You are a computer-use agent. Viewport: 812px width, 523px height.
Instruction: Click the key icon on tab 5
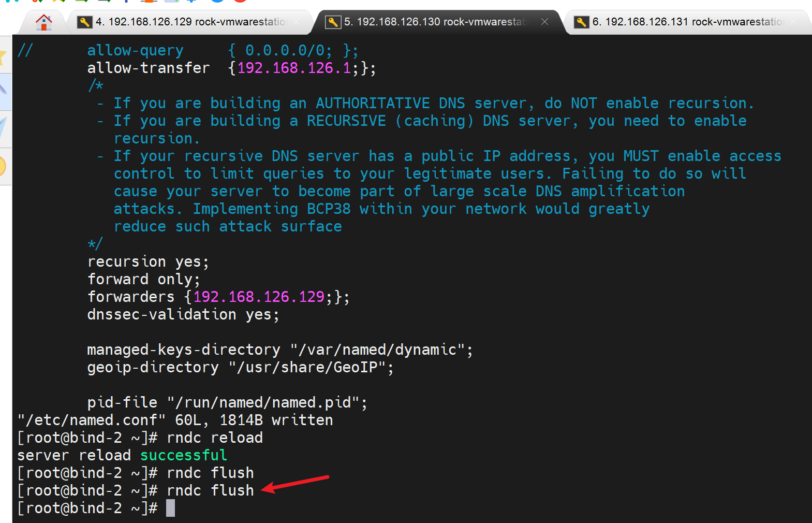click(x=333, y=22)
